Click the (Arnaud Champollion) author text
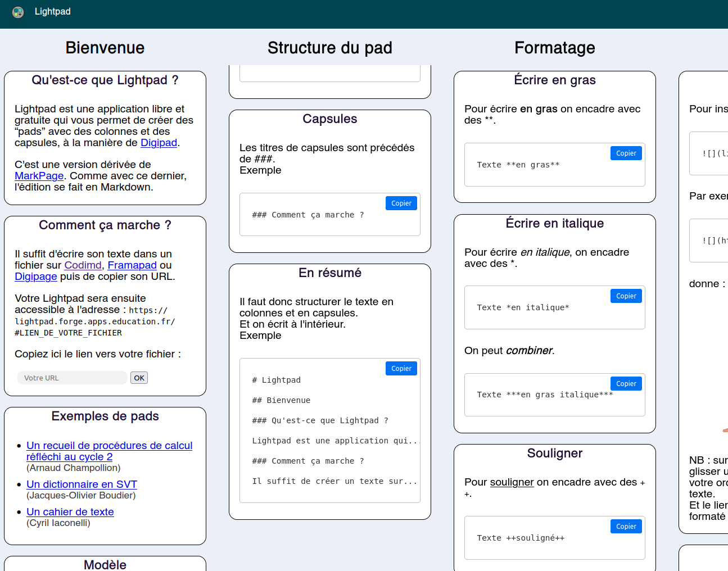 [x=74, y=468]
